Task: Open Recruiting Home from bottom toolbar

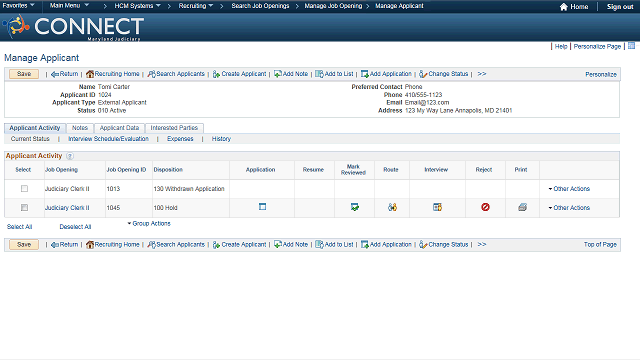Action: coord(113,244)
